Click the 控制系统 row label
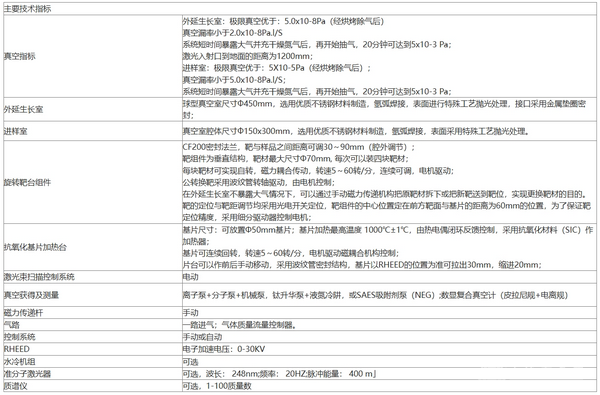This screenshot has width=600, height=395. (20, 337)
